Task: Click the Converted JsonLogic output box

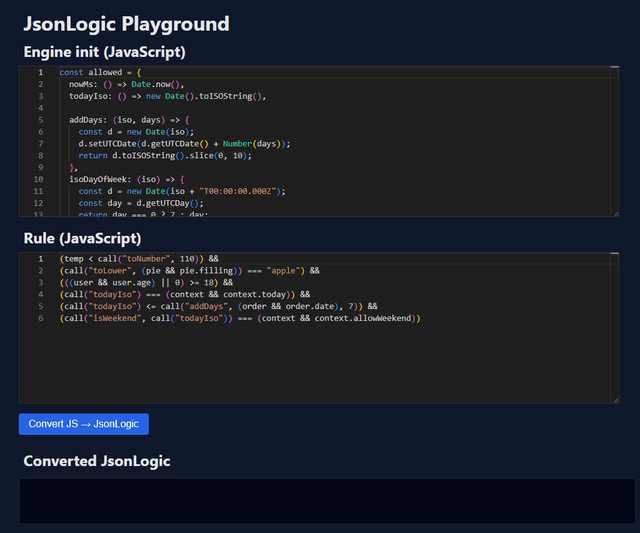Action: 327,501
